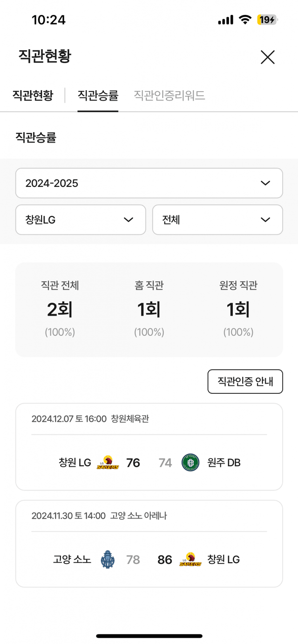
Task: Tap the Wonju DB team logo
Action: (x=190, y=463)
